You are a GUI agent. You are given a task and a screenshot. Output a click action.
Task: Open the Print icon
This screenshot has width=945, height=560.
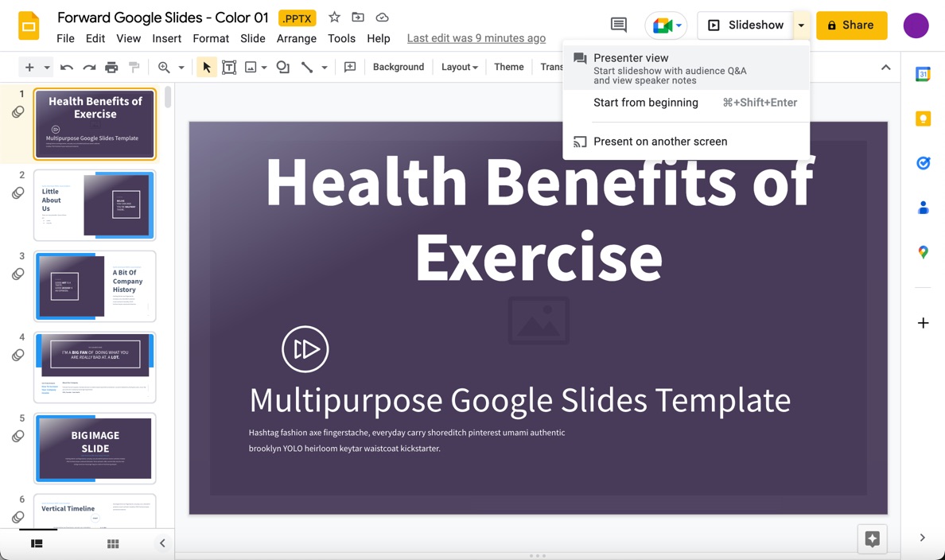(111, 67)
